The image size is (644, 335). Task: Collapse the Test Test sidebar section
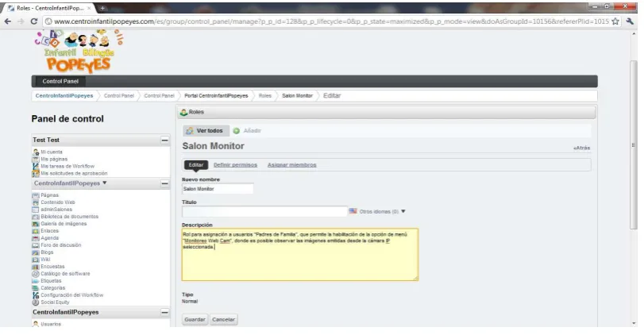(x=164, y=140)
